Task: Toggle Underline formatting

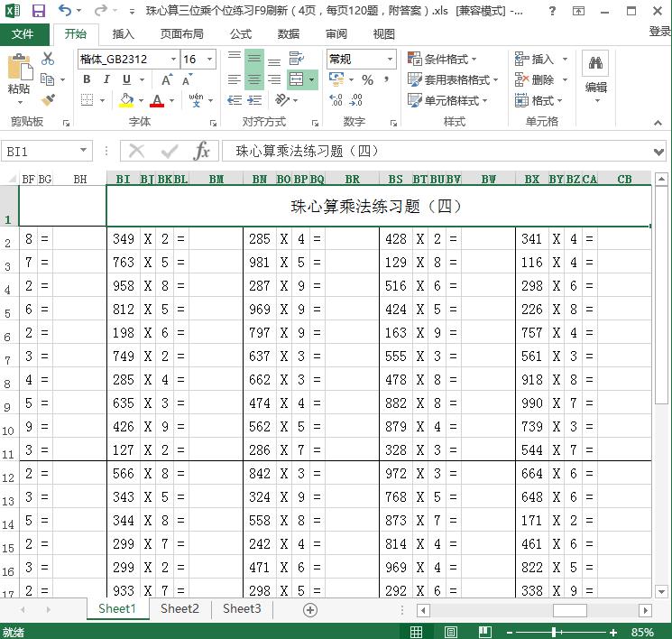Action: tap(126, 79)
